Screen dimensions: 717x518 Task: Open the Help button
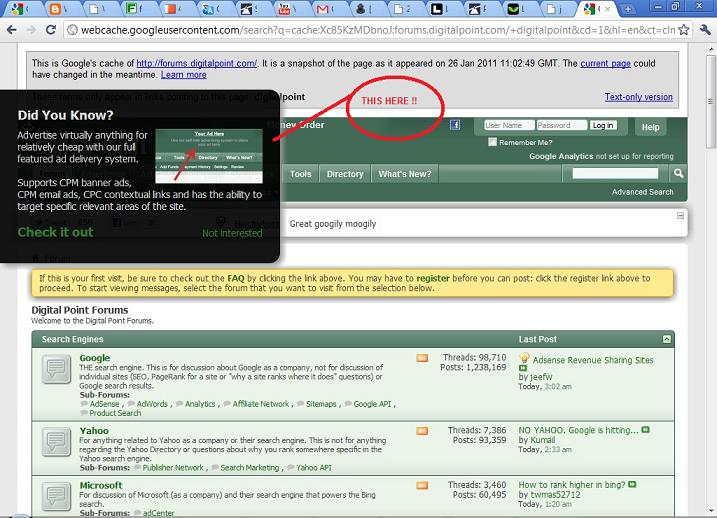coord(650,127)
